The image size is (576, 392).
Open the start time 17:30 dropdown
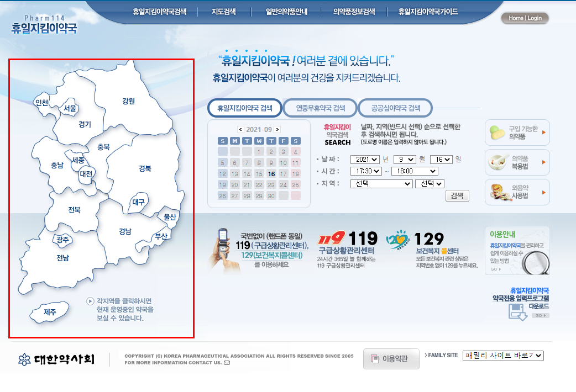(x=366, y=171)
